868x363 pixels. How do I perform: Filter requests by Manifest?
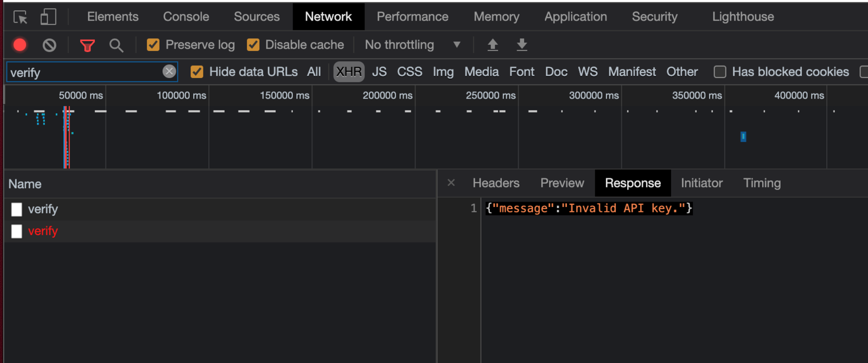pos(632,72)
